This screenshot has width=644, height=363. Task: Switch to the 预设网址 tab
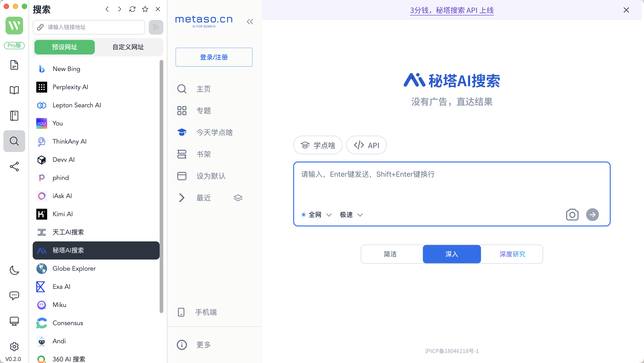click(x=64, y=47)
